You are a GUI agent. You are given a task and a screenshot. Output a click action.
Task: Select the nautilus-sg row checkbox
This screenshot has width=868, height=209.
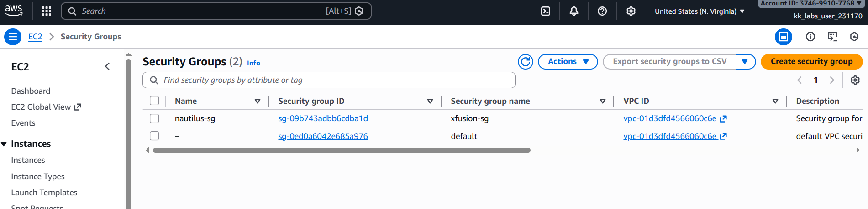154,118
